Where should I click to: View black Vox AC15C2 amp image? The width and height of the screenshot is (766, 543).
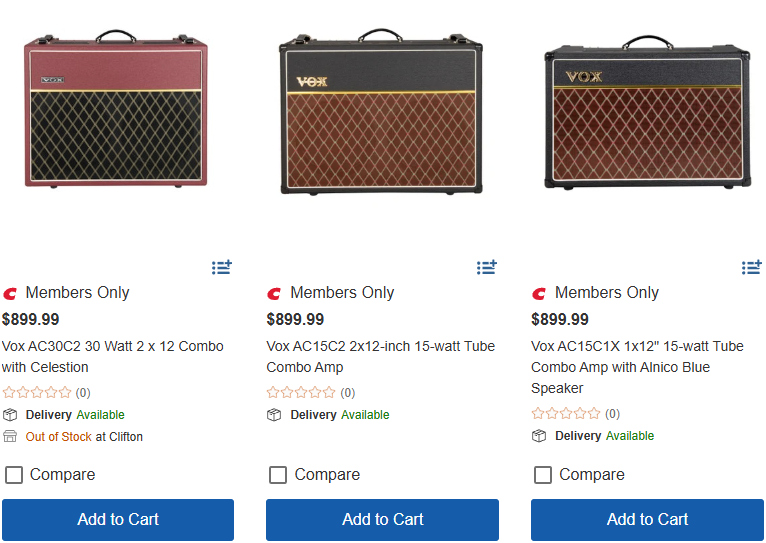(x=382, y=115)
